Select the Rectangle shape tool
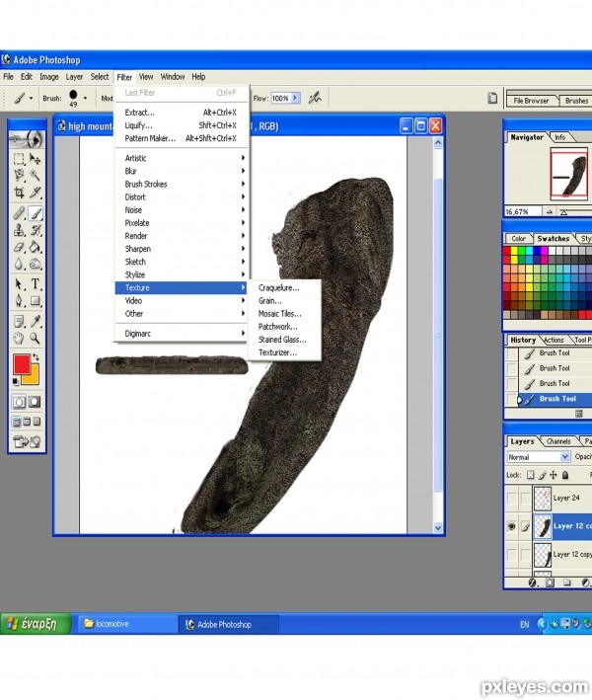This screenshot has width=592, height=700. (35, 300)
